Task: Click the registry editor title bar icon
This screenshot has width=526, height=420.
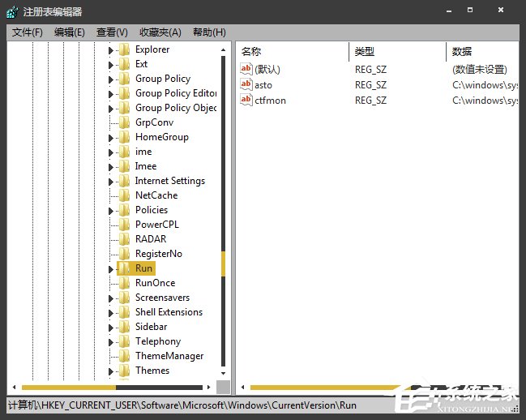Action: click(x=13, y=12)
